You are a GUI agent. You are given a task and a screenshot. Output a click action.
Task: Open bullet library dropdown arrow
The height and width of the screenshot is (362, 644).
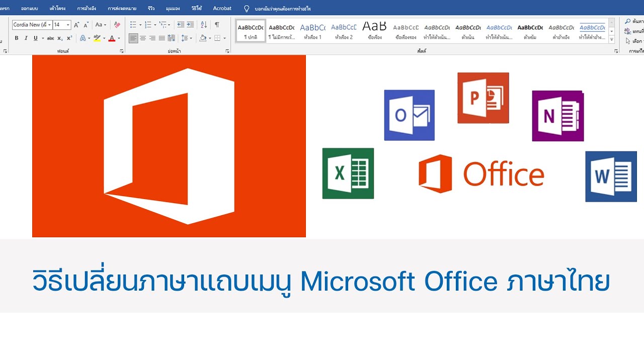point(140,25)
